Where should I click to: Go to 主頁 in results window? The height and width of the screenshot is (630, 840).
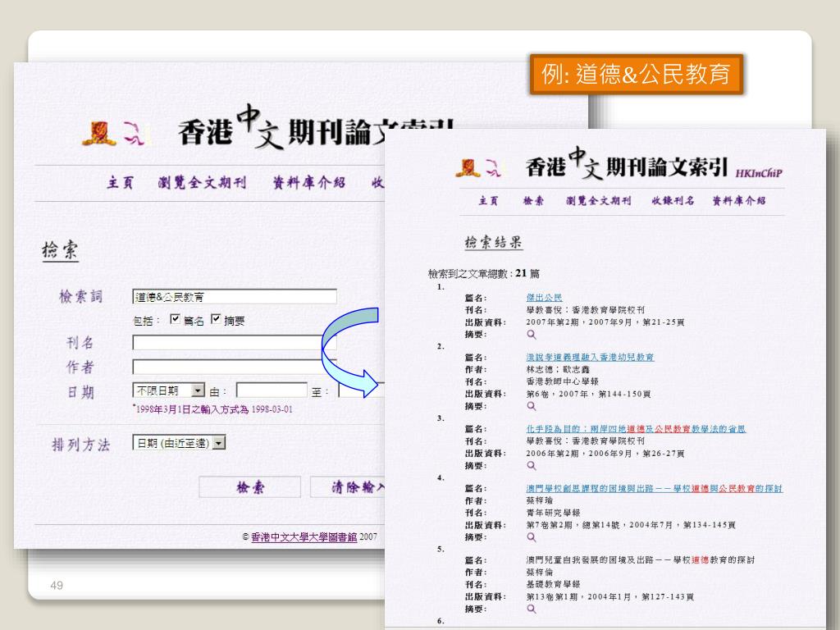pos(488,201)
